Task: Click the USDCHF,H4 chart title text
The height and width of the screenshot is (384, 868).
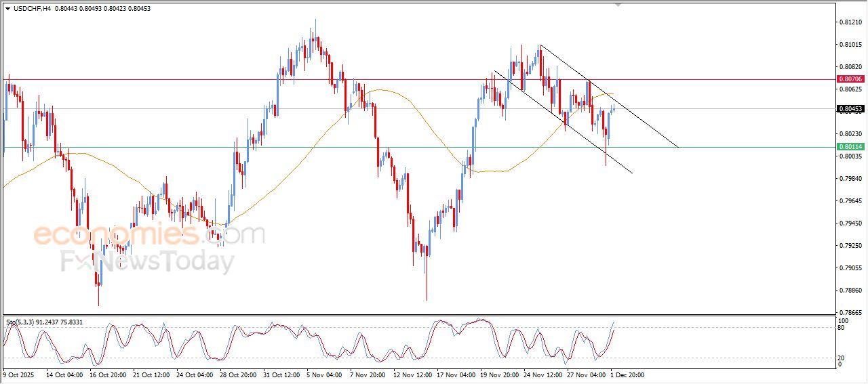Action: pyautogui.click(x=33, y=8)
